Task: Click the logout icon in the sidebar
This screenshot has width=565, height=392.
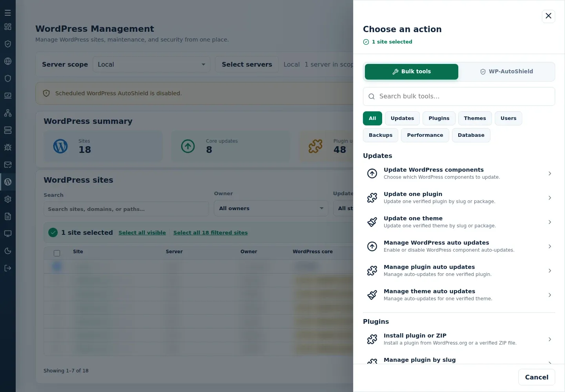Action: 8,268
